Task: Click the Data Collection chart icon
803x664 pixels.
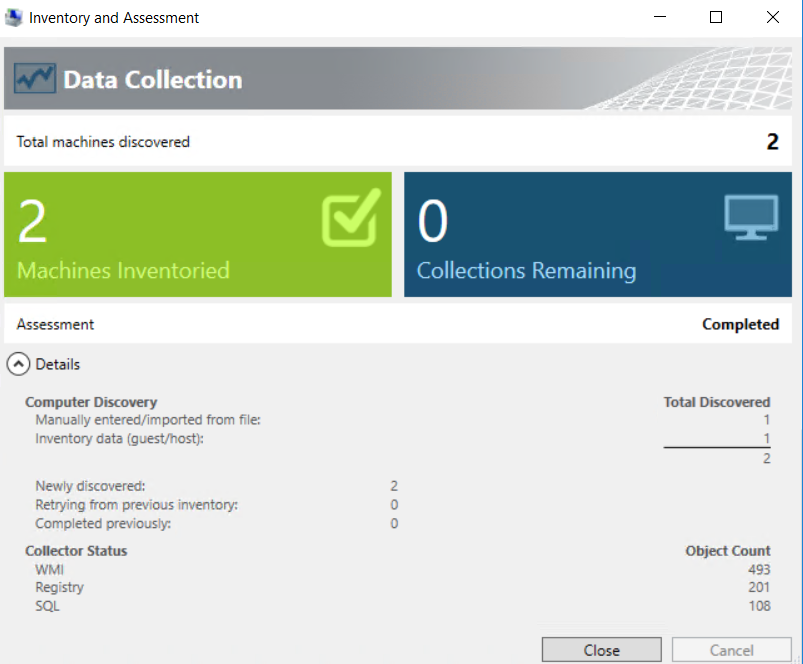Action: coord(33,77)
